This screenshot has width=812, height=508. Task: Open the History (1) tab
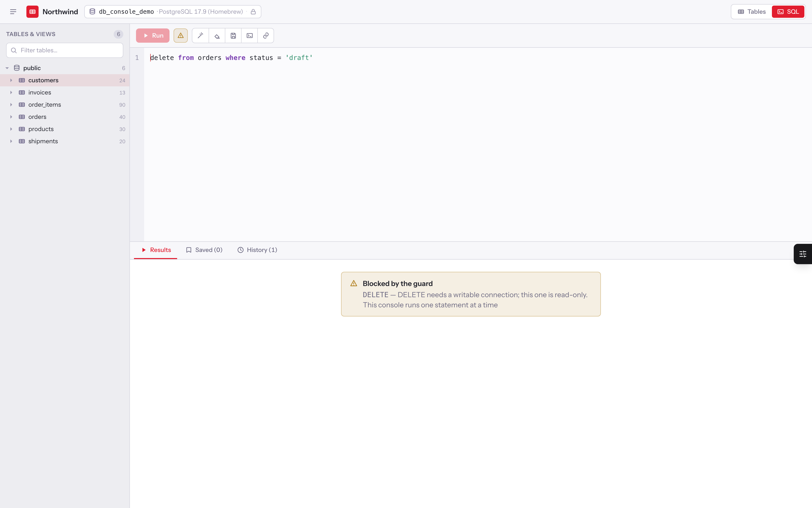(257, 250)
